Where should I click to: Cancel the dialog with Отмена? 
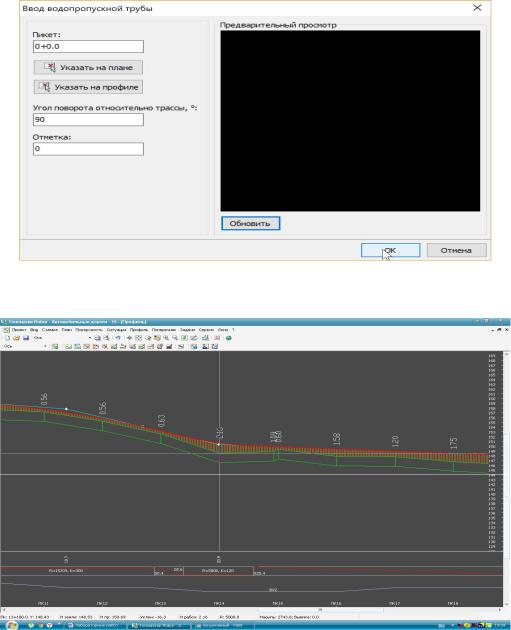point(456,250)
